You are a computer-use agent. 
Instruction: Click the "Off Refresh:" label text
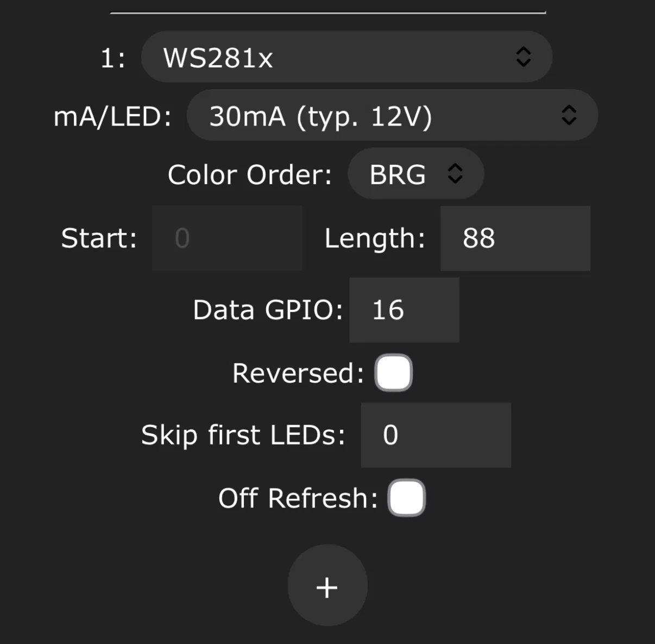(x=298, y=498)
